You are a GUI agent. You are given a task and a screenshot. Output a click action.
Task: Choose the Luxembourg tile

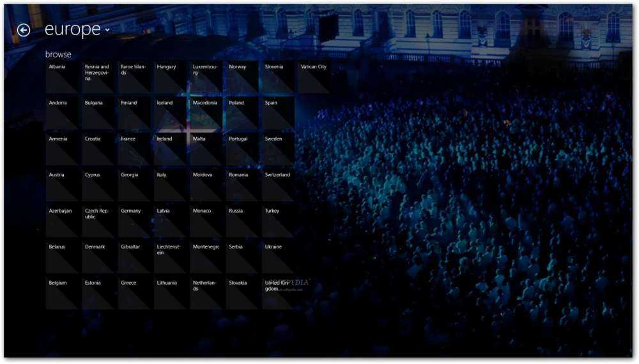[x=206, y=77]
